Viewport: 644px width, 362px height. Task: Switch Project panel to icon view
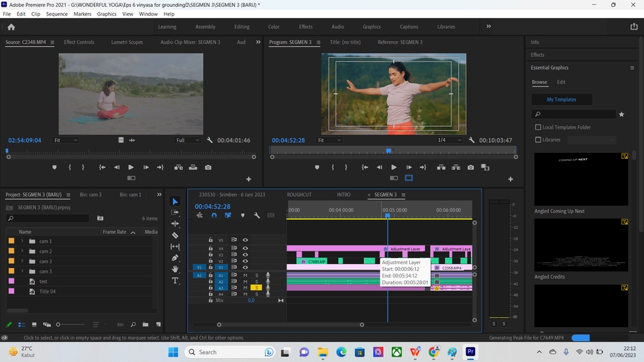point(34,324)
